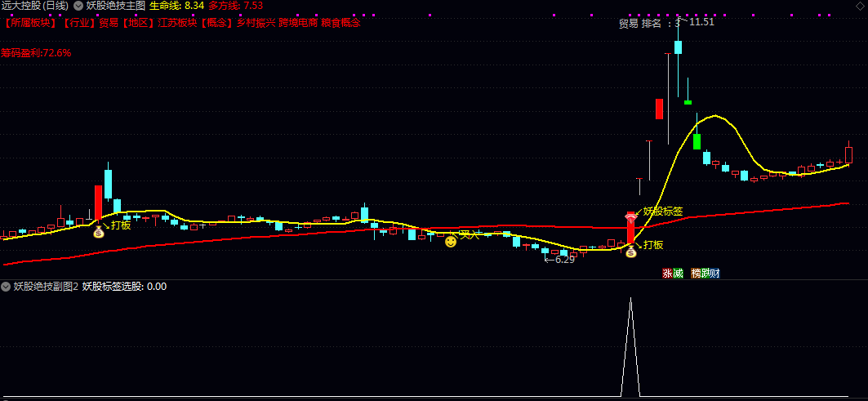Click the 妖股标签选股: 0.00 value text
868x401 pixels.
pyautogui.click(x=125, y=287)
